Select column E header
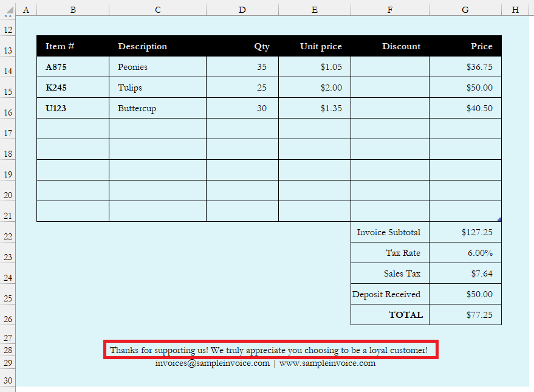 click(315, 10)
